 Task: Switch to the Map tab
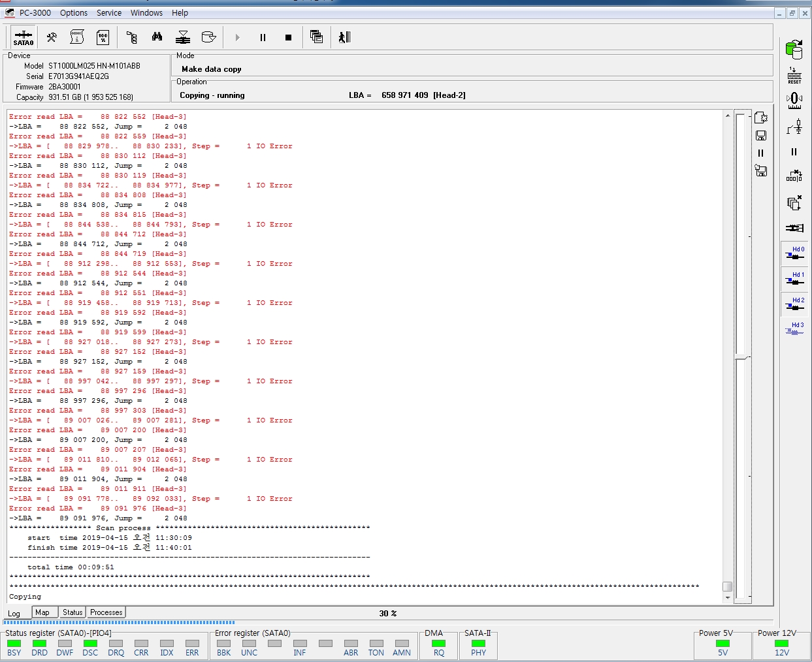(42, 612)
